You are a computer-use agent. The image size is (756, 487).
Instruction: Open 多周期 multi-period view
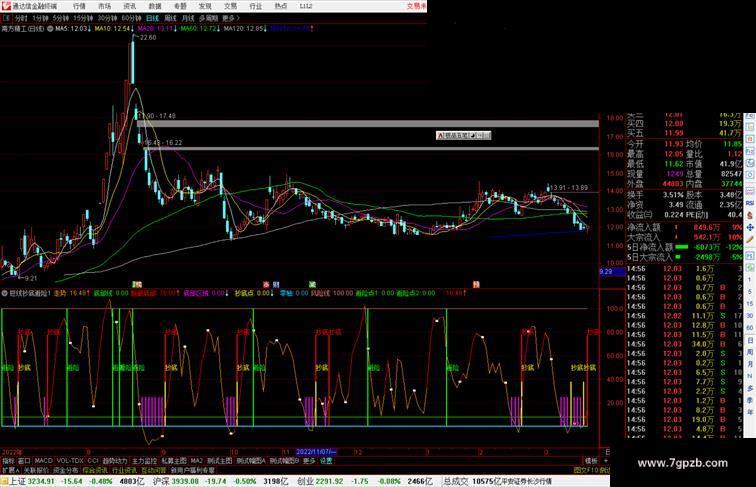pyautogui.click(x=208, y=18)
